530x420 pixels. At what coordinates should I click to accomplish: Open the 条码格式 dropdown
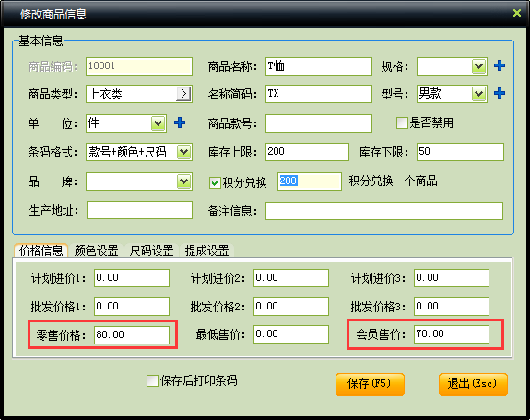coord(183,152)
